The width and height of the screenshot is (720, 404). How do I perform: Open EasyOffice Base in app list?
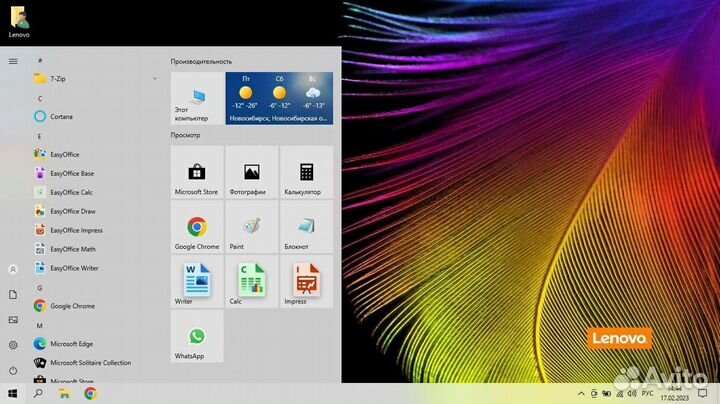click(x=96, y=173)
